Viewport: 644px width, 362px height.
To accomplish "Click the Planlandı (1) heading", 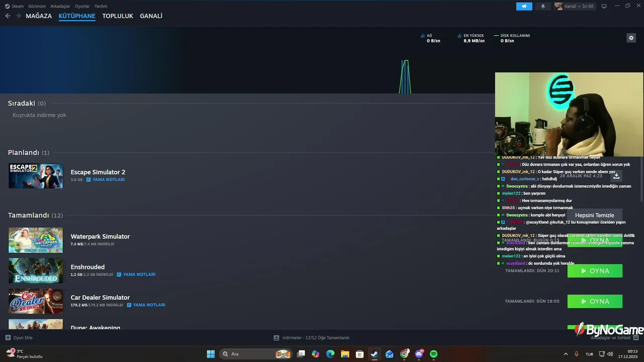I will pos(29,152).
